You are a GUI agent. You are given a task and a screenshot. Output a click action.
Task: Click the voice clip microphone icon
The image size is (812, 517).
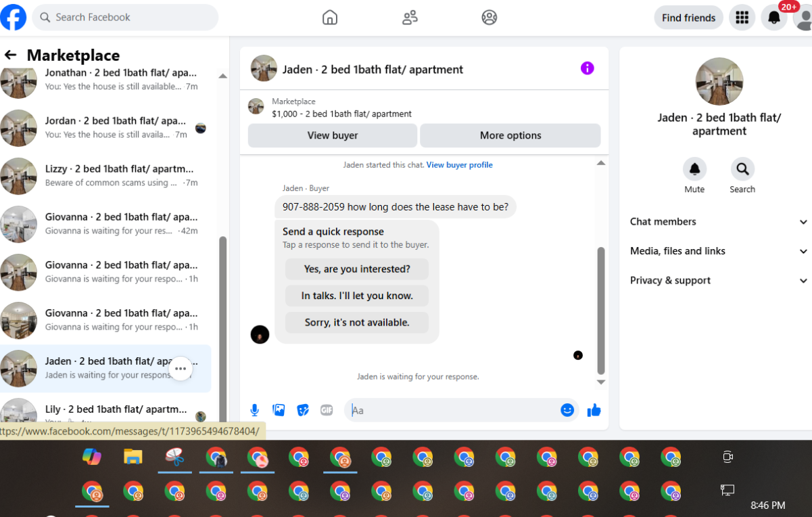tap(255, 410)
